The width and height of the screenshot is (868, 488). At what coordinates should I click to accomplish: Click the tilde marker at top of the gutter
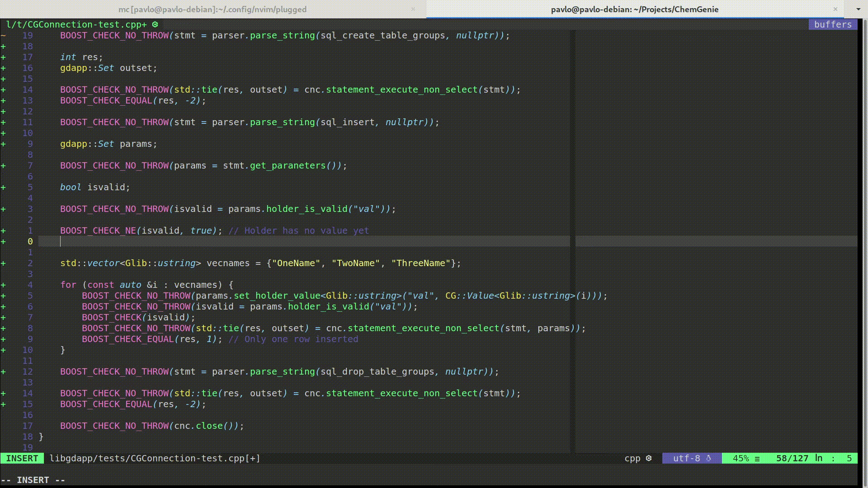pyautogui.click(x=4, y=35)
